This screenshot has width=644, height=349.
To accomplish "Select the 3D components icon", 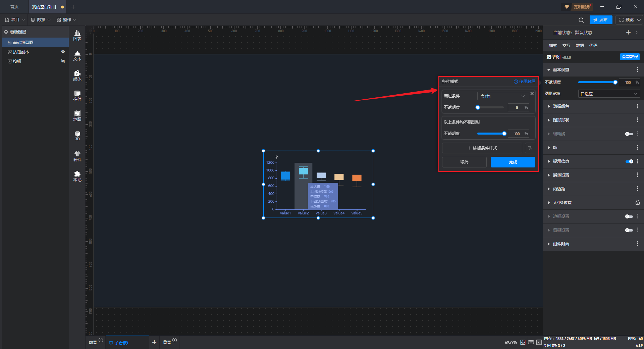I will tap(77, 136).
